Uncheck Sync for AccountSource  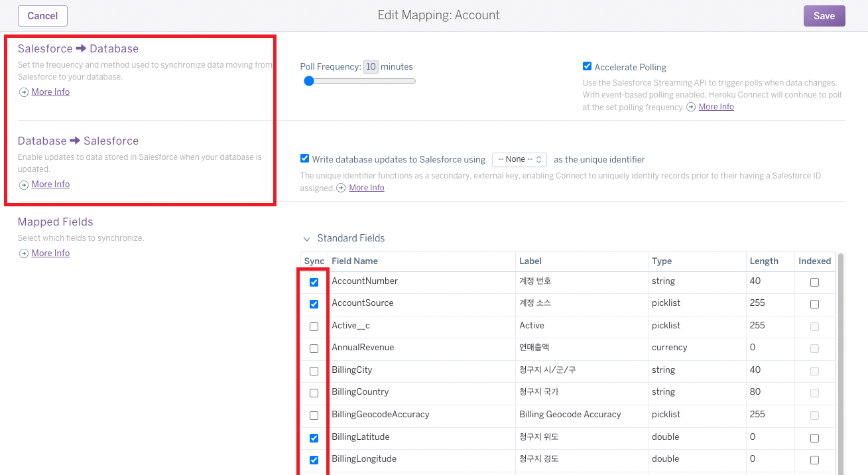(x=314, y=305)
